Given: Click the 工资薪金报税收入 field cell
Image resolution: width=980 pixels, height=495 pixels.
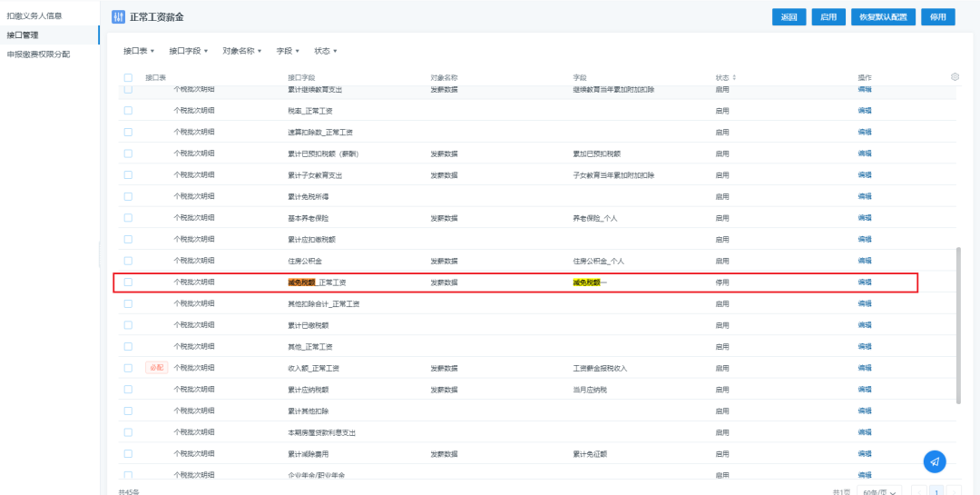Looking at the screenshot, I should (600, 368).
